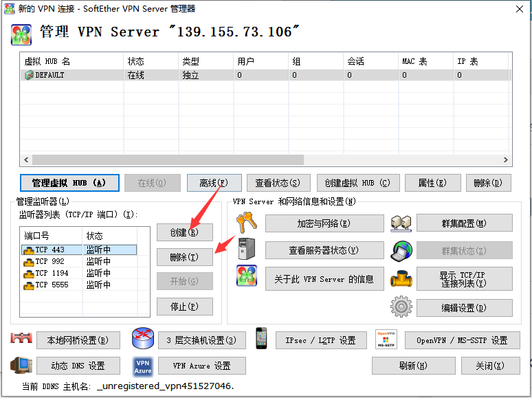The height and width of the screenshot is (398, 532).
Task: Click the TCP 443 listener port icon
Action: pyautogui.click(x=29, y=250)
